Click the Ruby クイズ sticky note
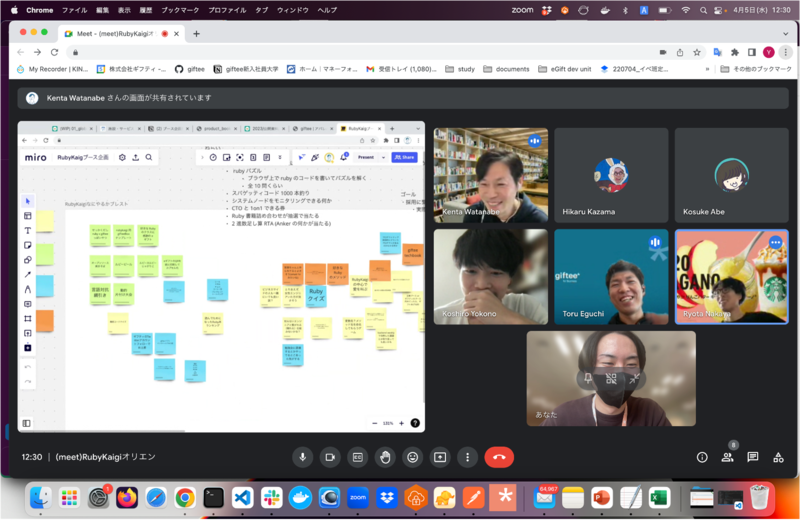The height and width of the screenshot is (520, 800). (316, 294)
